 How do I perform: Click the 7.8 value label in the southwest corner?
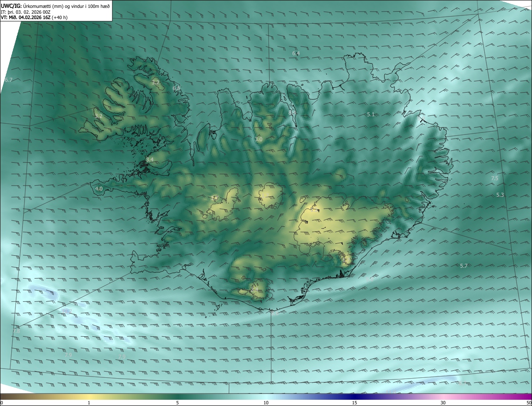(x=17, y=331)
